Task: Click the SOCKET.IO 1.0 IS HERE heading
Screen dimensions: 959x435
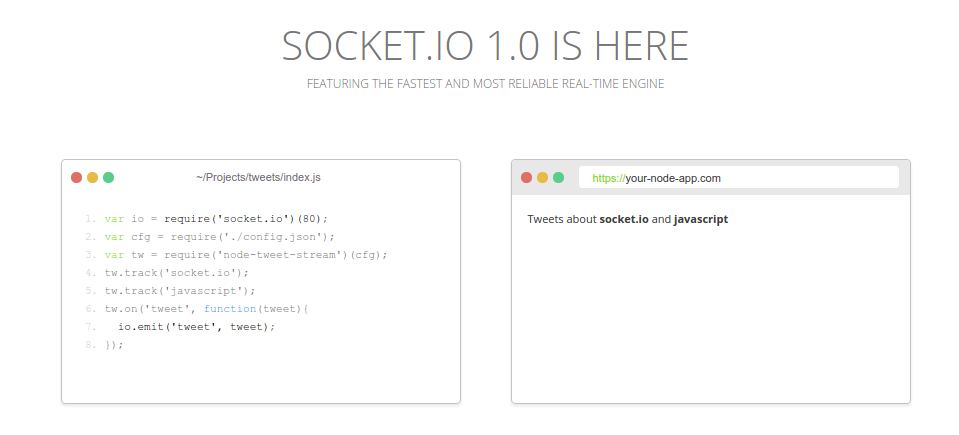Action: click(x=485, y=46)
